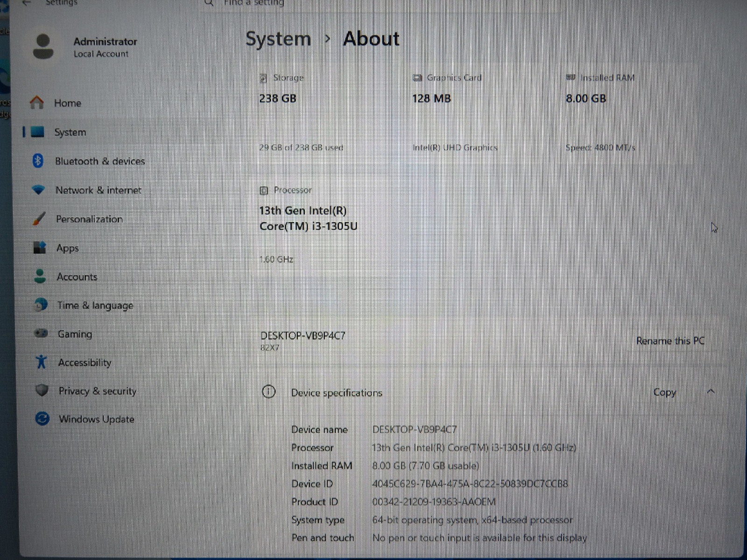Click the 8.00 GB RAM value
This screenshot has width=747, height=560.
click(x=586, y=99)
